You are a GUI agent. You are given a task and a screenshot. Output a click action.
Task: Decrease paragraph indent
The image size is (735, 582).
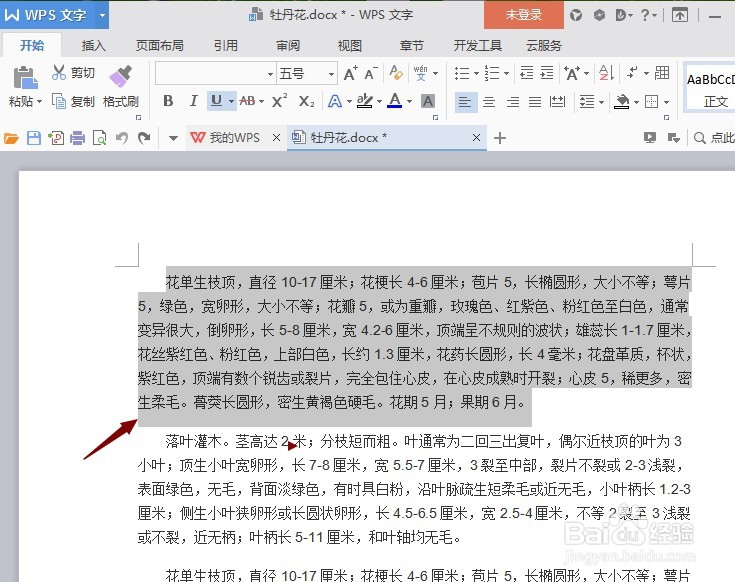(527, 73)
